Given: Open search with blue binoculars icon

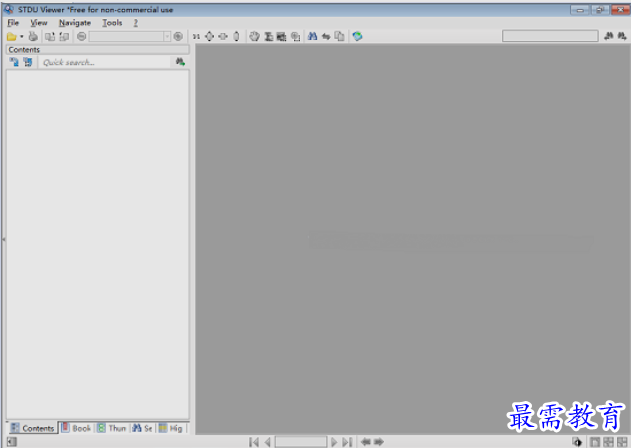Looking at the screenshot, I should 313,37.
